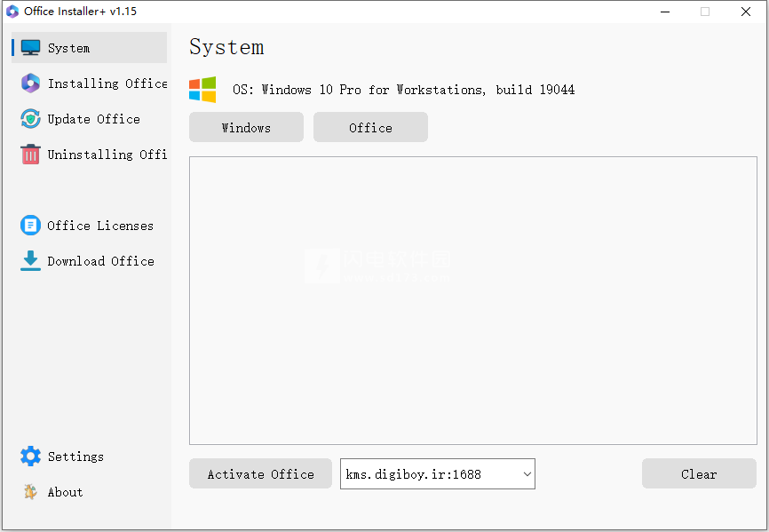Click the Activate Office button

(x=260, y=473)
